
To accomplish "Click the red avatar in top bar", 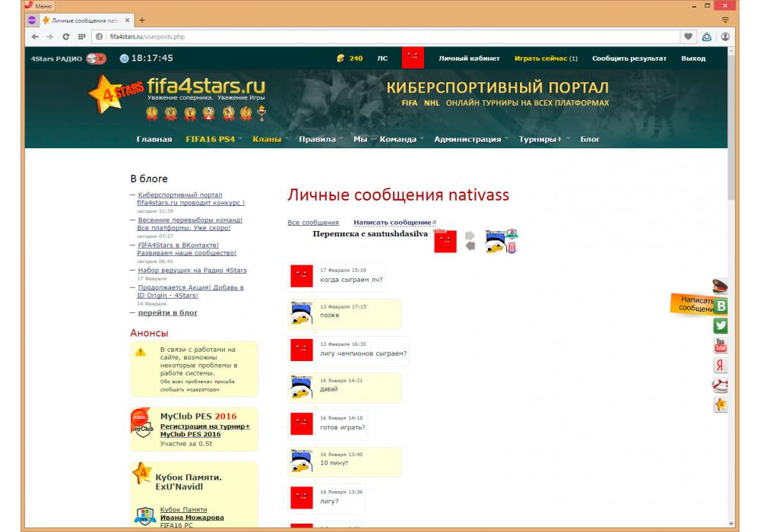I will click(x=413, y=58).
